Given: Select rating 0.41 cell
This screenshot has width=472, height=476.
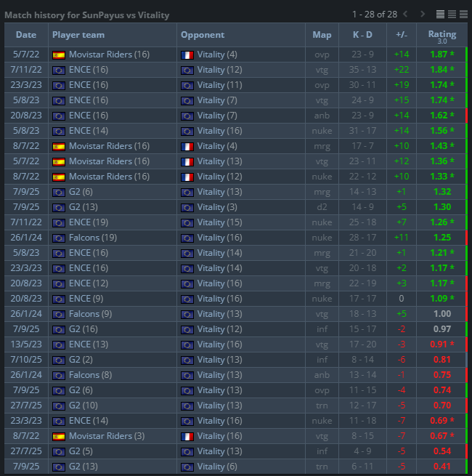Looking at the screenshot, I should click(442, 467).
